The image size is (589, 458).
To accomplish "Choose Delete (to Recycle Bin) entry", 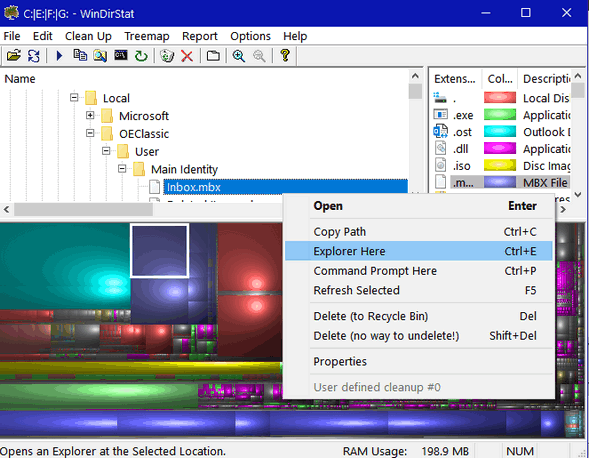I will point(418,316).
